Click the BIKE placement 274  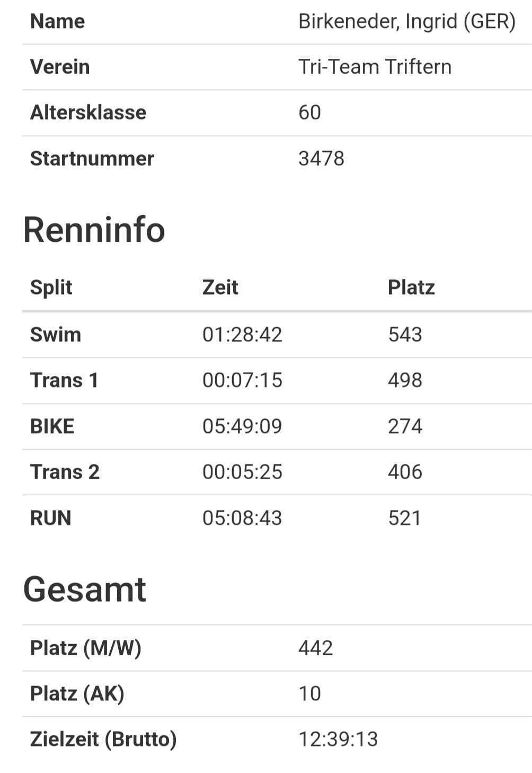coord(405,426)
